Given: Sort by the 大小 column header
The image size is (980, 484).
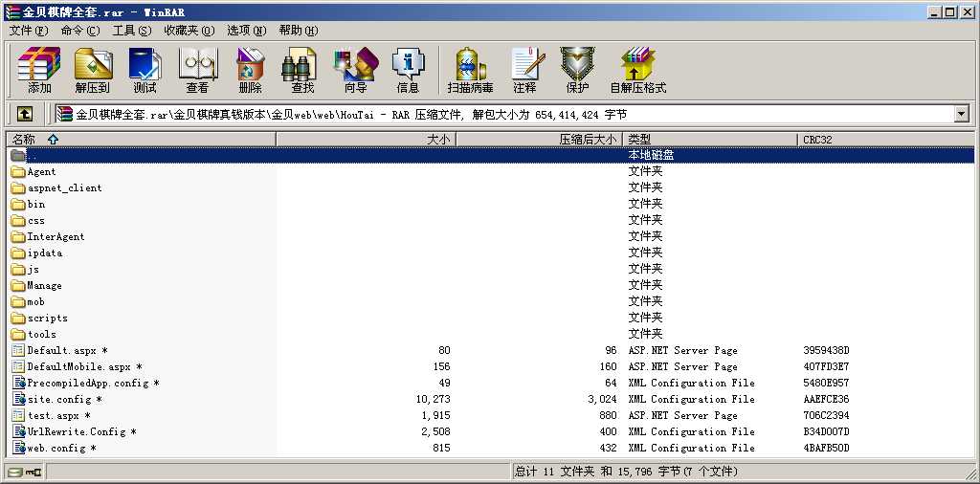Looking at the screenshot, I should tap(366, 140).
